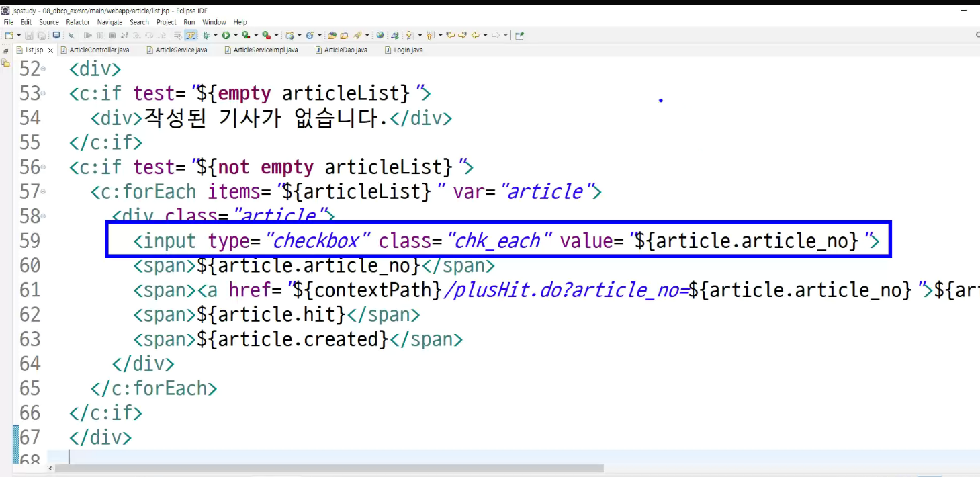Click the text "chk_each" on line 59
980x477 pixels.
498,241
